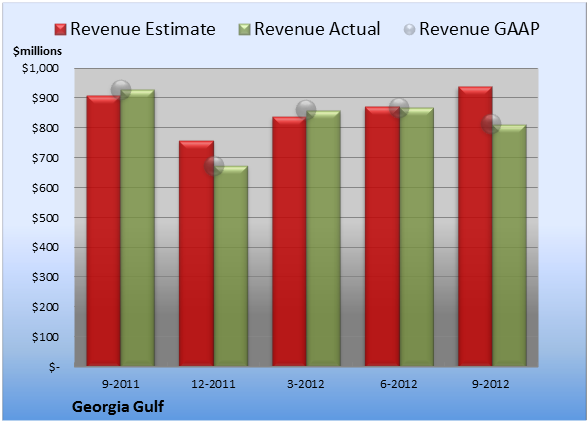The image size is (588, 422).
Task: Click the '$800' y-axis label
Action: (x=45, y=128)
